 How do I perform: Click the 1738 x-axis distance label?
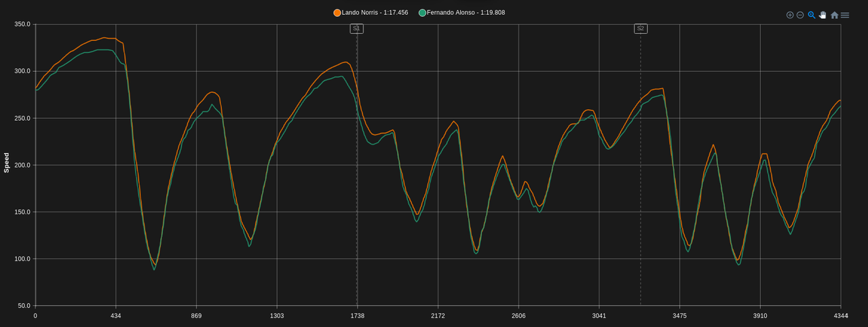357,316
